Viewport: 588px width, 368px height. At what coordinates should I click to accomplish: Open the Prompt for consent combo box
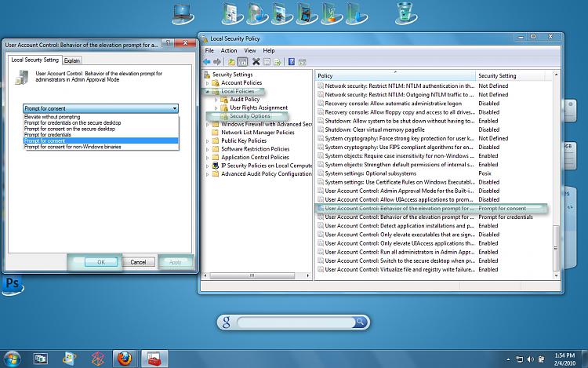point(100,108)
